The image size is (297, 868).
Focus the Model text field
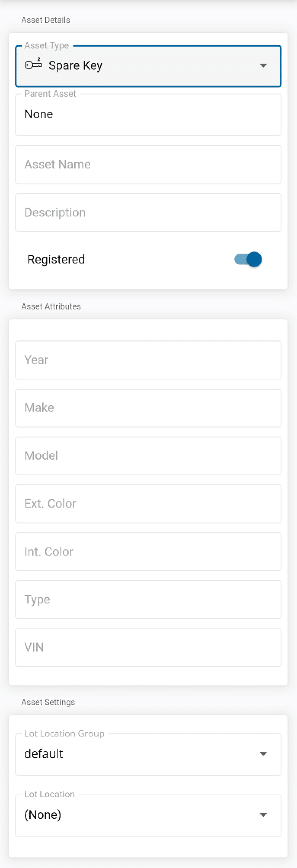[148, 456]
